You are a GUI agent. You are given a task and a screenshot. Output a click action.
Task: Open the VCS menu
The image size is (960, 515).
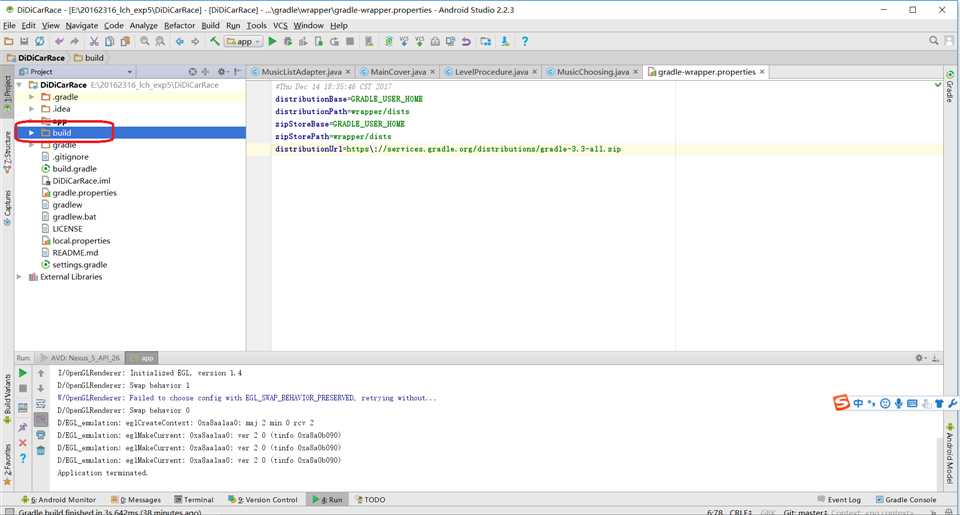(280, 26)
